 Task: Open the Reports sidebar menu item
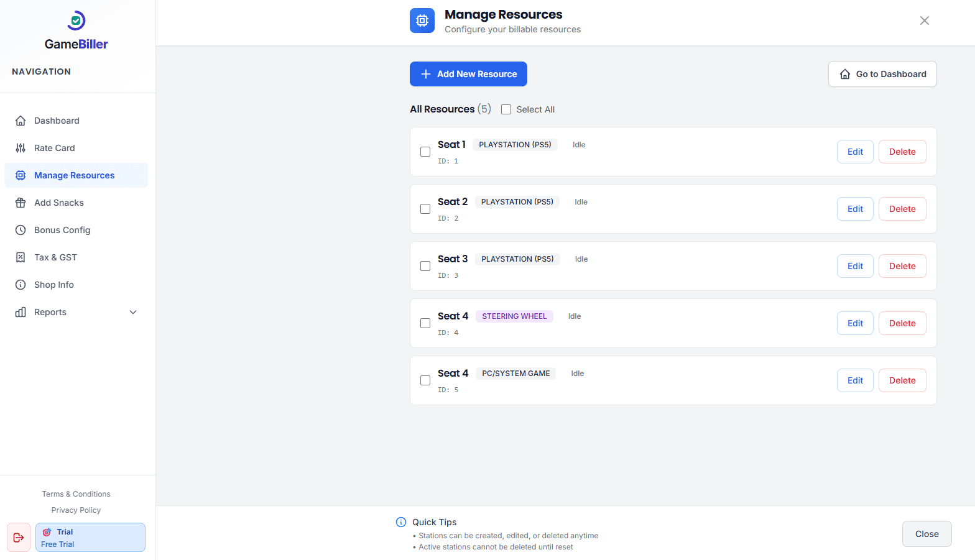[x=50, y=312]
